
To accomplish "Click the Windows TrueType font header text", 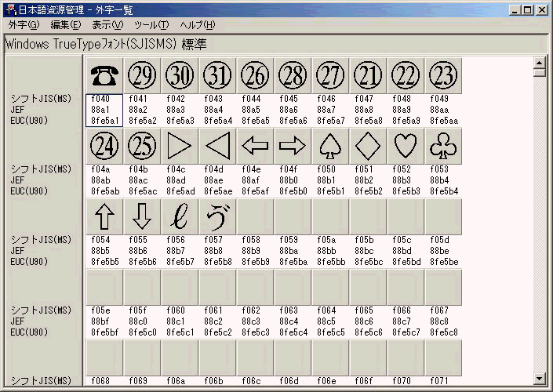I will click(106, 44).
